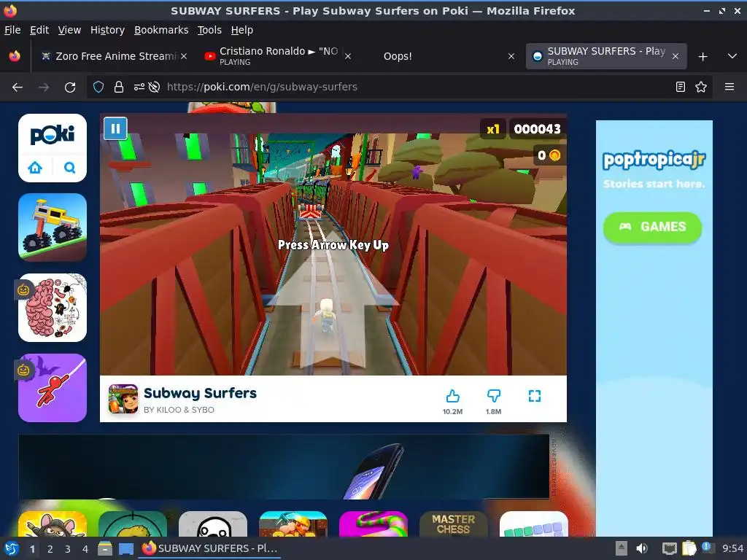747x560 pixels.
Task: Switch to workspace 2 in taskbar
Action: [50, 549]
